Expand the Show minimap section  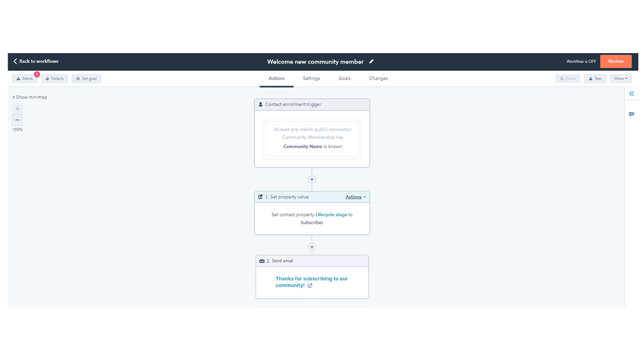(30, 97)
